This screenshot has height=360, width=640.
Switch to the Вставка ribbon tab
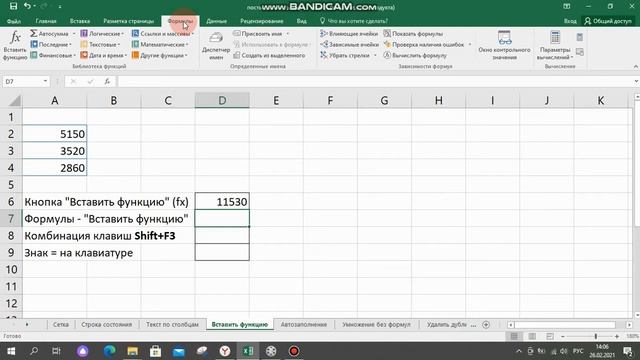(80, 21)
